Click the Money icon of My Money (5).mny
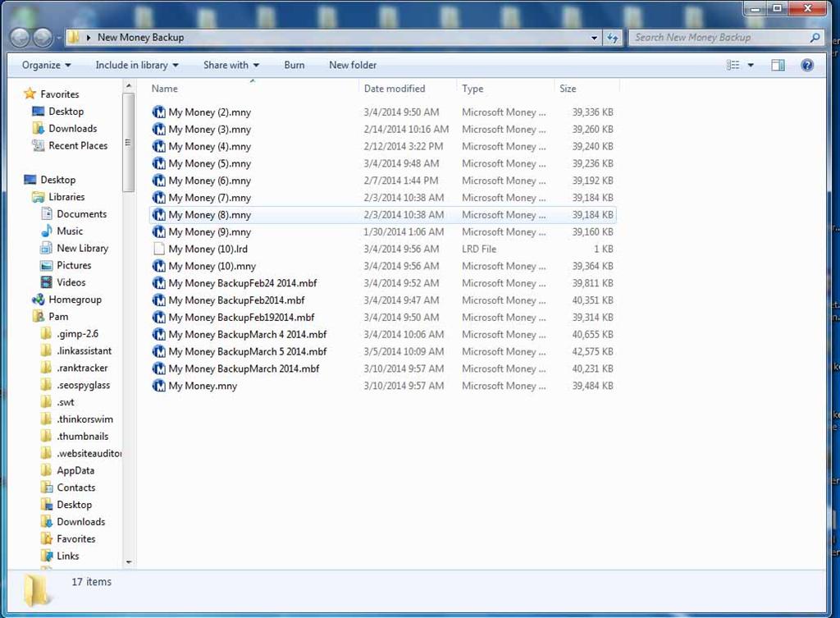 [158, 163]
